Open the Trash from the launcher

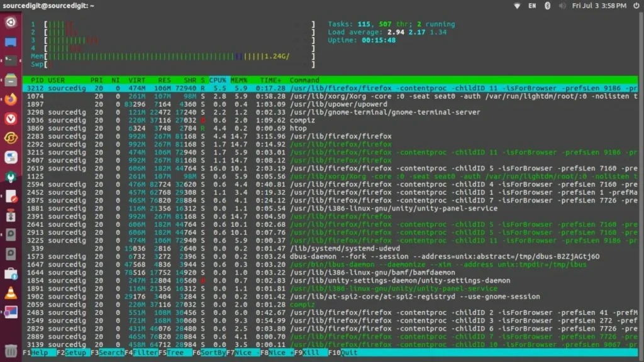point(10,349)
